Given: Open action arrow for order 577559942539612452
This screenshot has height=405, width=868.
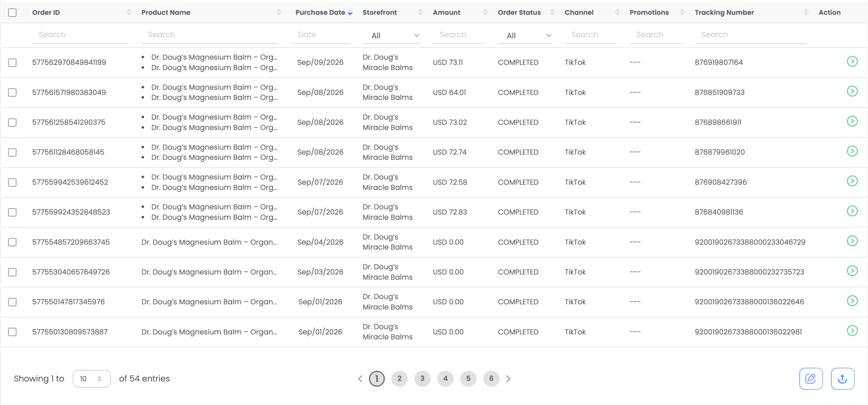Looking at the screenshot, I should [x=852, y=181].
